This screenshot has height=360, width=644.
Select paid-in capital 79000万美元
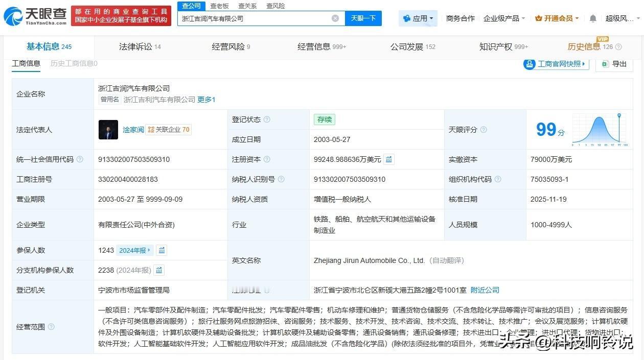[x=551, y=159]
